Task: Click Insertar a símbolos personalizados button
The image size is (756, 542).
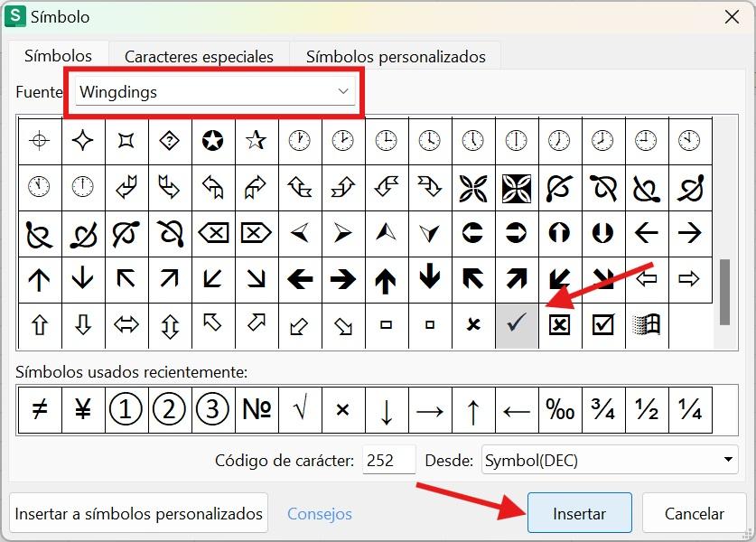Action: tap(139, 513)
